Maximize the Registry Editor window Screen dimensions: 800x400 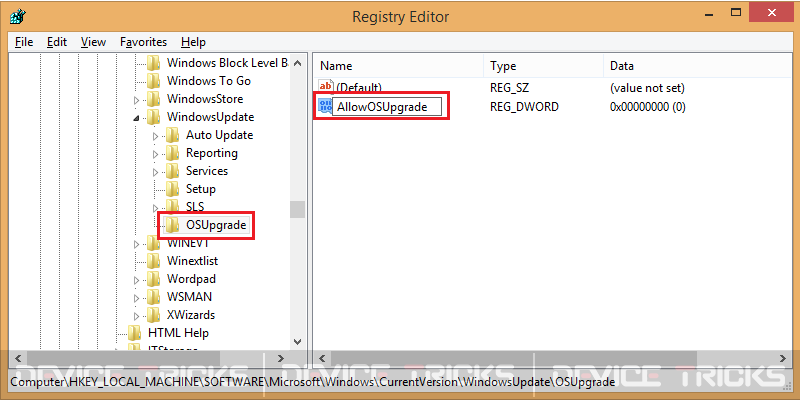coord(735,13)
